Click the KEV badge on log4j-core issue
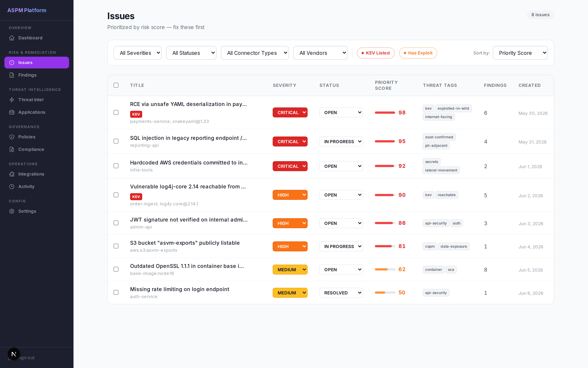This screenshot has width=588, height=368. pyautogui.click(x=136, y=197)
